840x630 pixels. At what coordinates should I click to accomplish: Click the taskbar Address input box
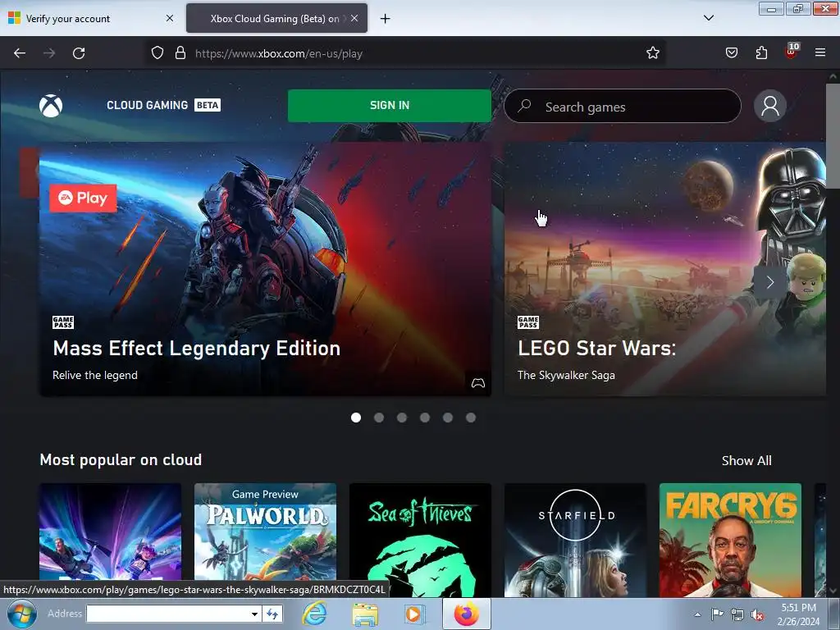(x=167, y=614)
